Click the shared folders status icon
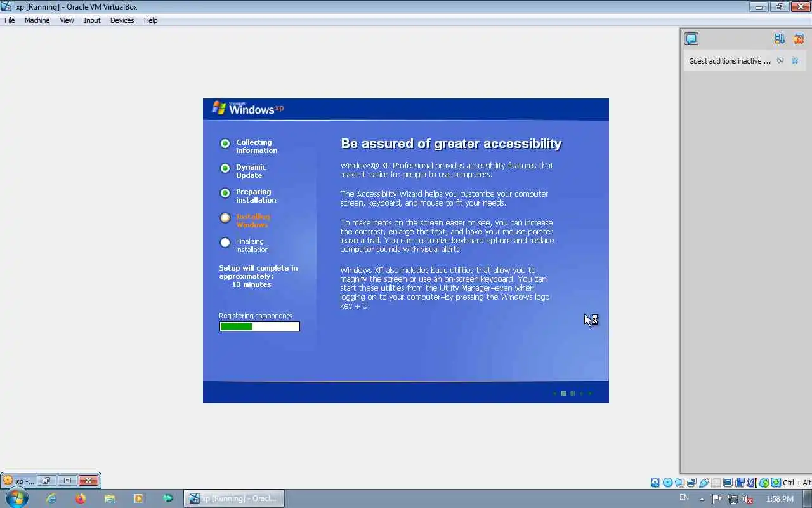The height and width of the screenshot is (508, 812). (716, 483)
